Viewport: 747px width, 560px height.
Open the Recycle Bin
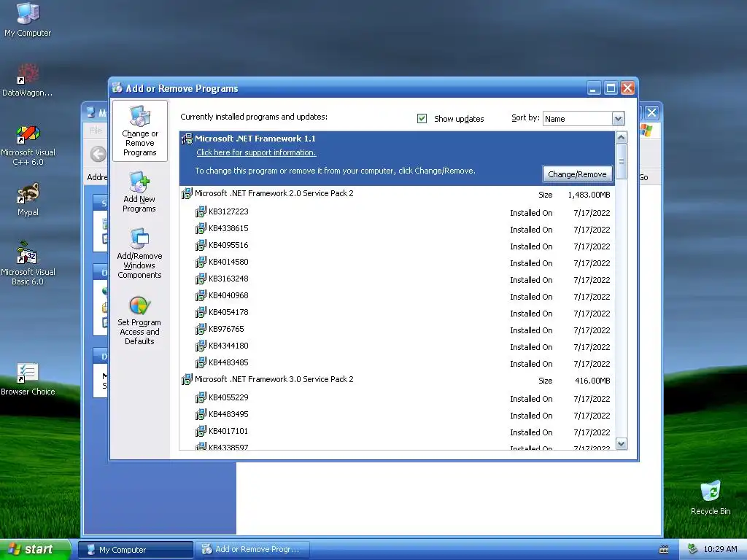click(x=711, y=498)
